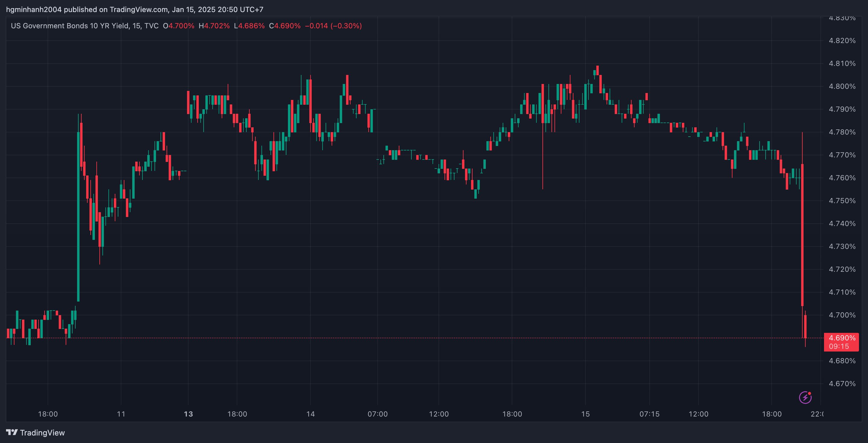868x443 pixels.
Task: Select the US Government Bonds 10 YR Yield title
Action: [70, 26]
